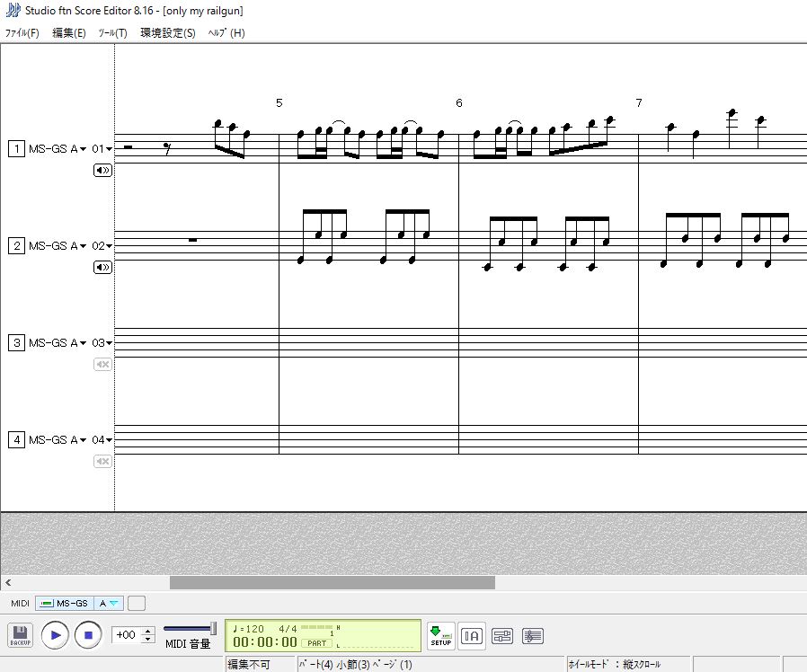
Task: Click the scrollbar left arrow
Action: pos(8,582)
